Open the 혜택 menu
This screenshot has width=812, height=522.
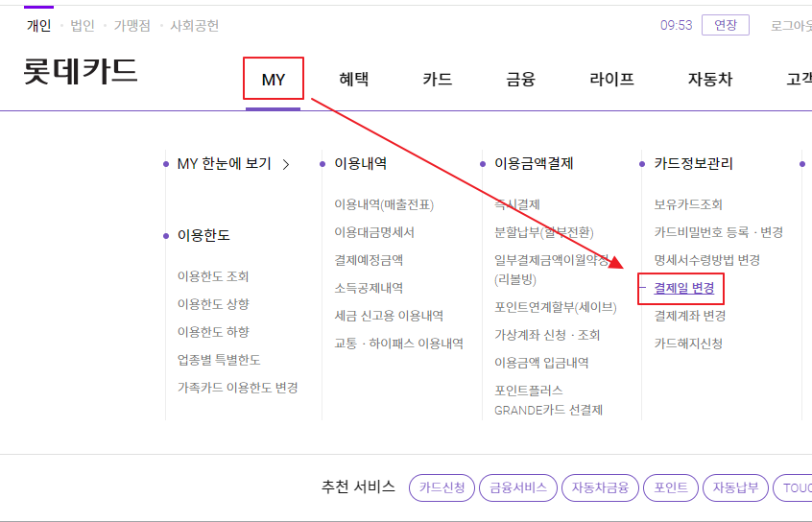pyautogui.click(x=354, y=80)
